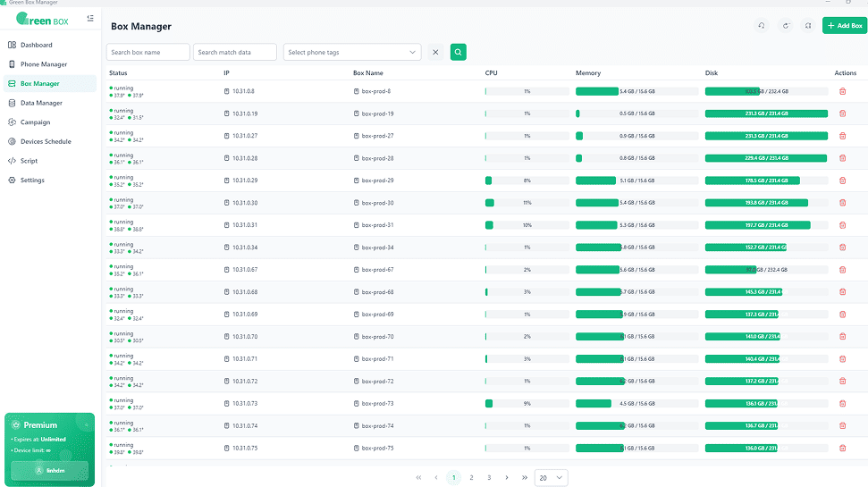Screen dimensions: 868x487
Task: Focus the Search box name field
Action: click(147, 52)
